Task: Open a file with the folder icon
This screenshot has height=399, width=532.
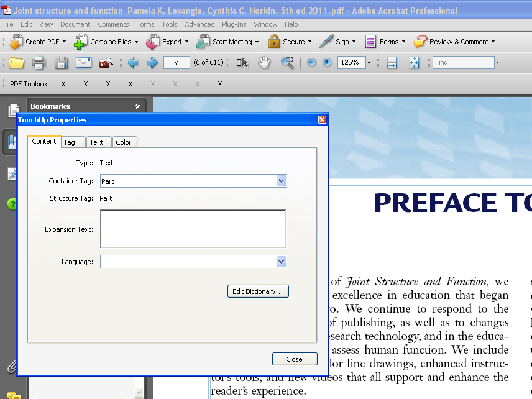Action: tap(16, 62)
